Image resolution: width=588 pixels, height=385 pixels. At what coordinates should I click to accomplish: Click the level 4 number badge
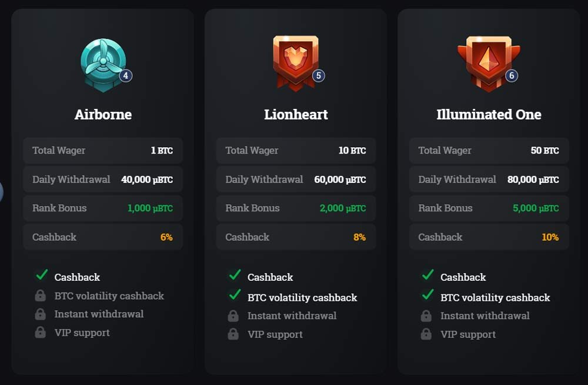coord(126,75)
